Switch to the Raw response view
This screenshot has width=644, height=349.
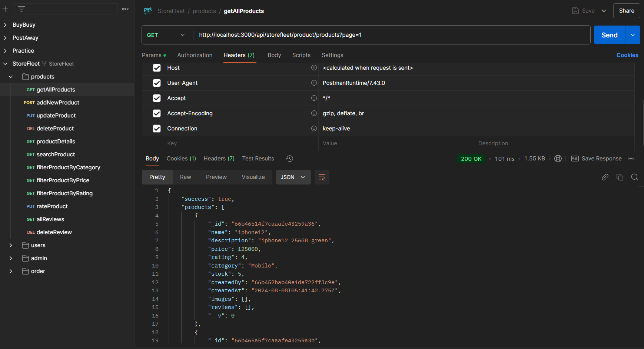point(185,177)
